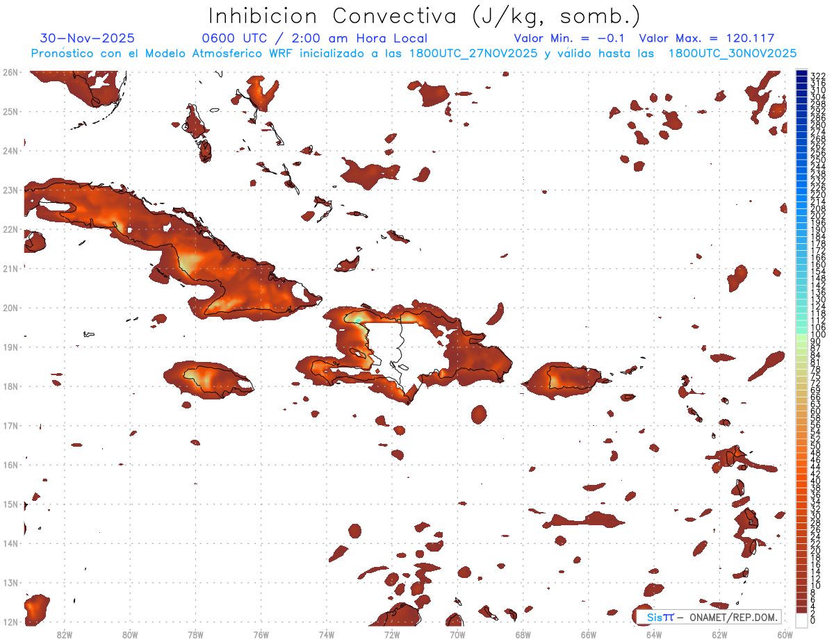Click the color bar value "0"
Screen dimensions: 834x644
[x=814, y=620]
